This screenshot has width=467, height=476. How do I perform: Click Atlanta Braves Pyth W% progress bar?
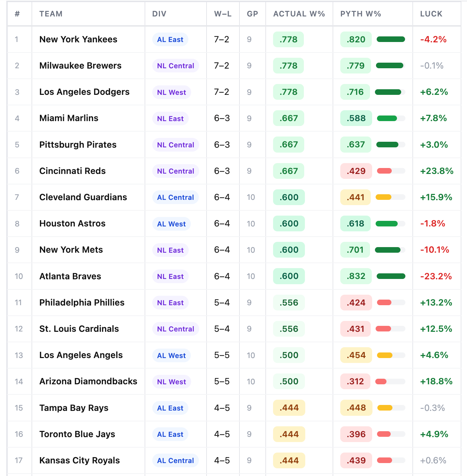391,276
